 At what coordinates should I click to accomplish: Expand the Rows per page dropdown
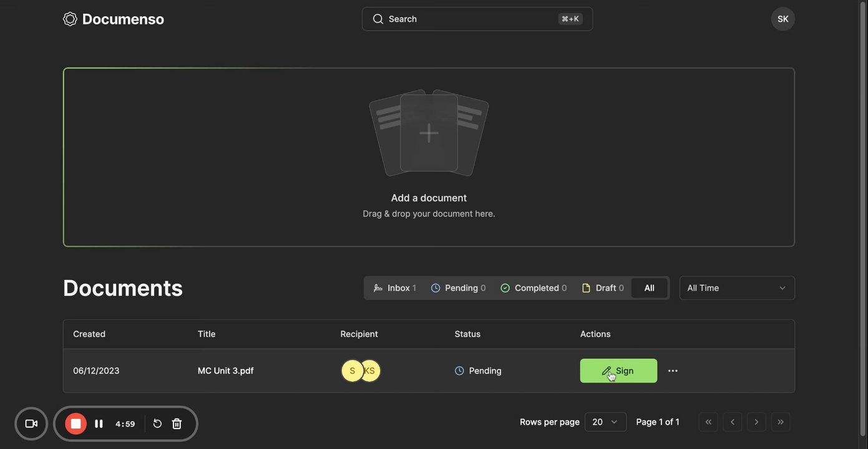pyautogui.click(x=605, y=422)
